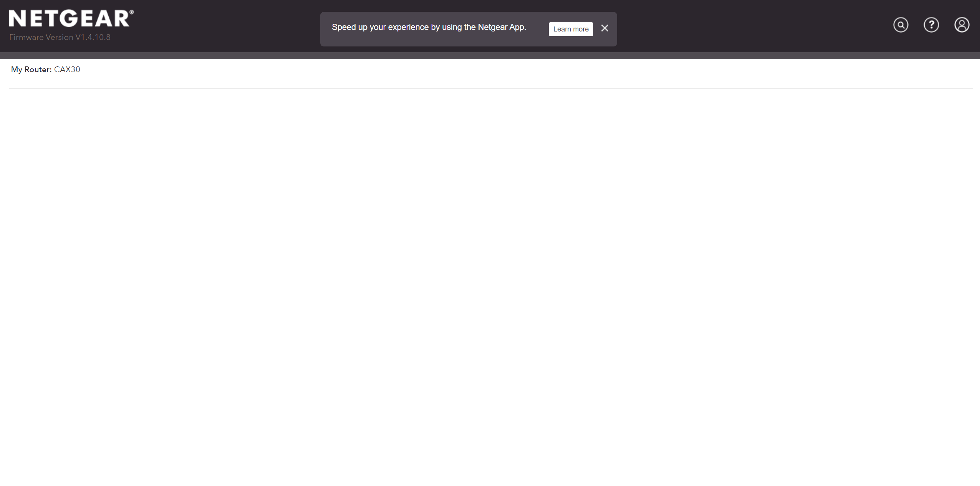Click Learn more about the Netgear App
980x486 pixels.
(571, 29)
